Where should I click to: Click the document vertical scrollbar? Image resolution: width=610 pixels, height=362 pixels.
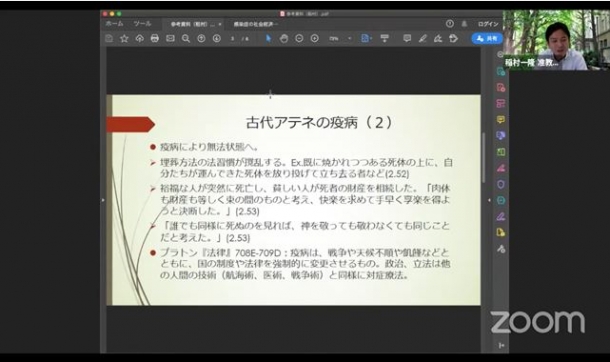click(484, 157)
